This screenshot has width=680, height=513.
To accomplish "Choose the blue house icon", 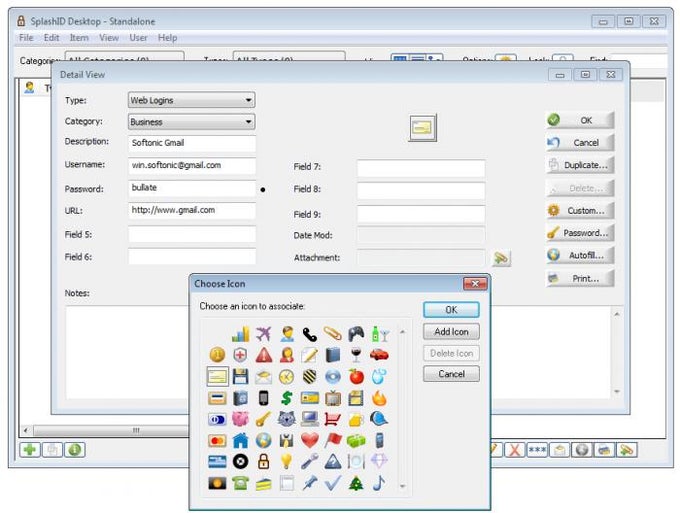I will (x=240, y=441).
